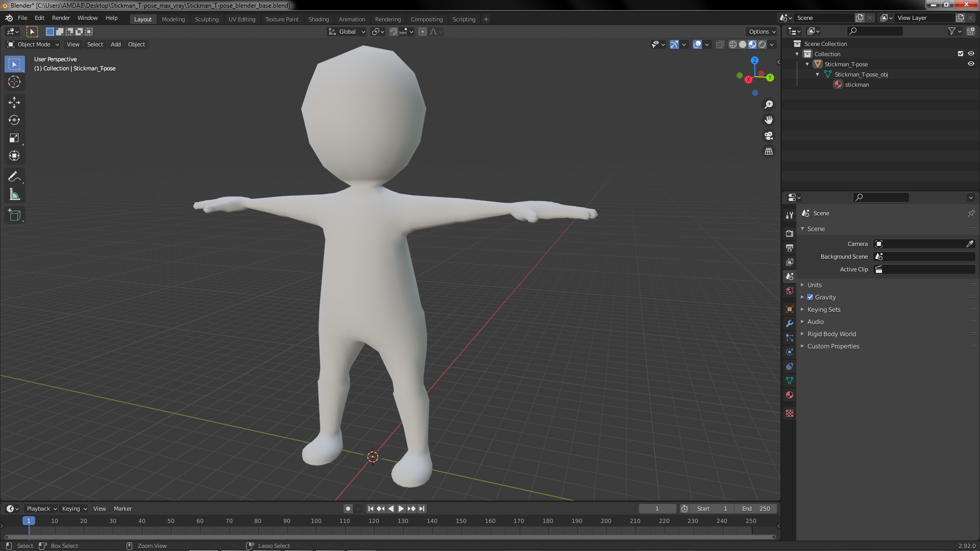The image size is (980, 551).
Task: Click the pan hand viewport icon
Action: (x=769, y=120)
